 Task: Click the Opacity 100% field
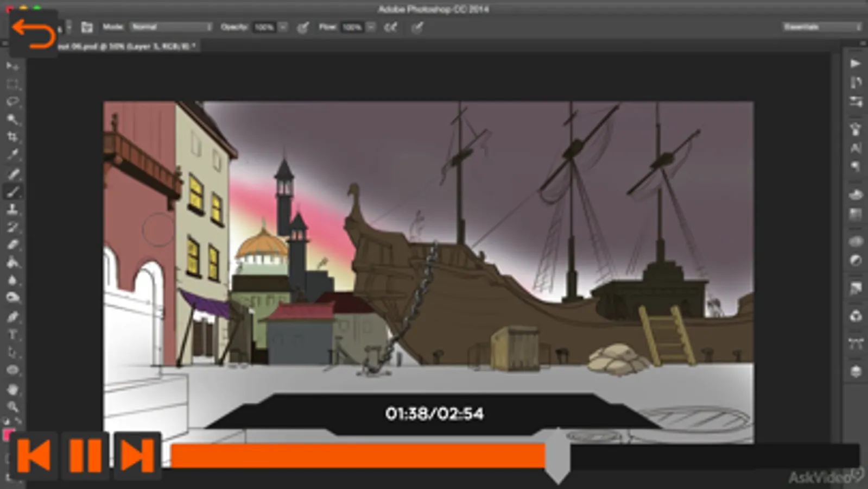click(265, 27)
